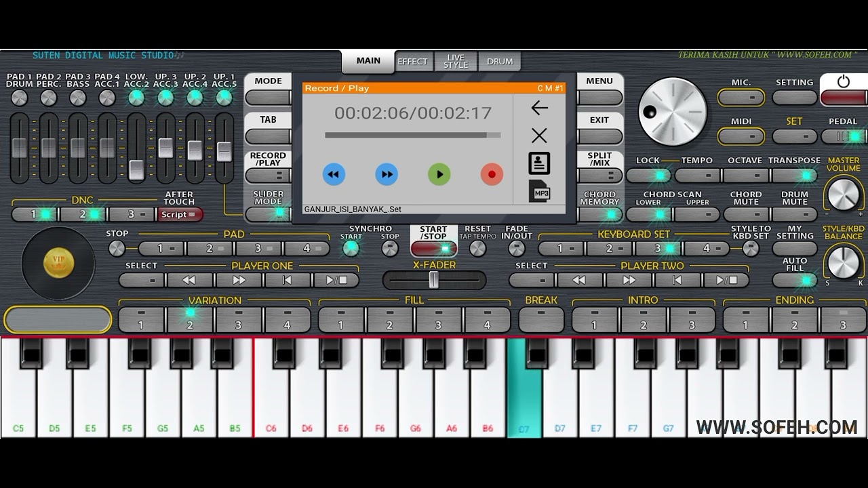Rewind Player One
This screenshot has width=868, height=488.
pyautogui.click(x=189, y=280)
